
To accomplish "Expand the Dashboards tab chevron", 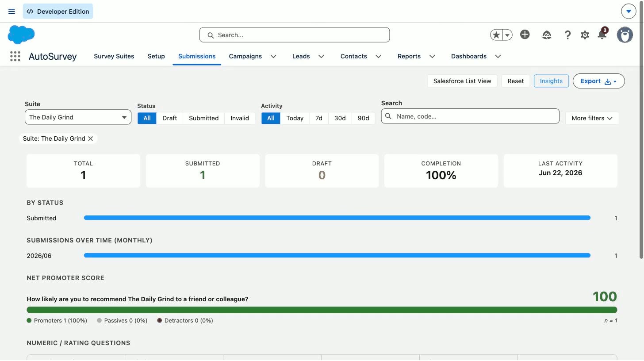I will pyautogui.click(x=498, y=56).
